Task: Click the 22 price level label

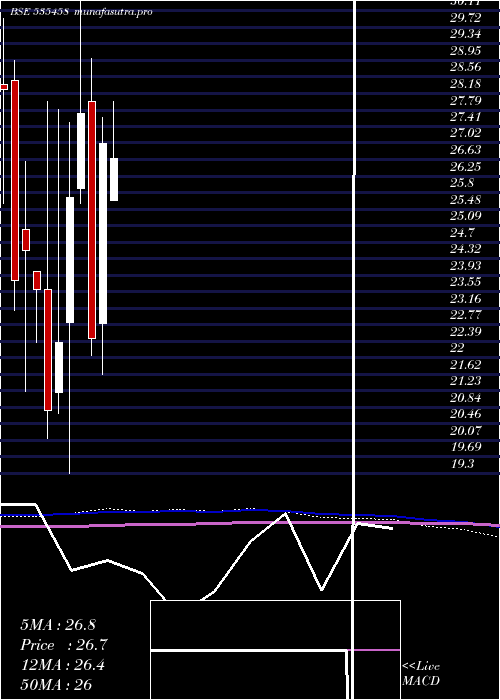Action: tap(458, 348)
